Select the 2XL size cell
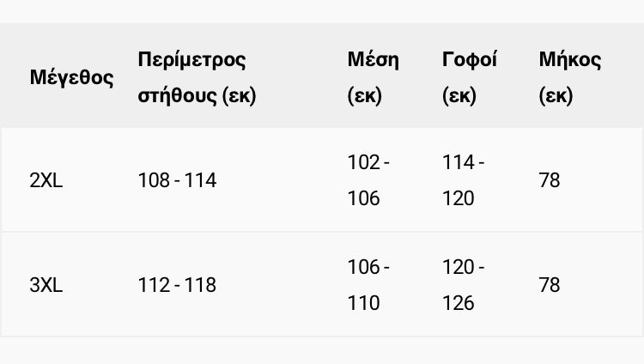This screenshot has height=364, width=644. coord(46,180)
